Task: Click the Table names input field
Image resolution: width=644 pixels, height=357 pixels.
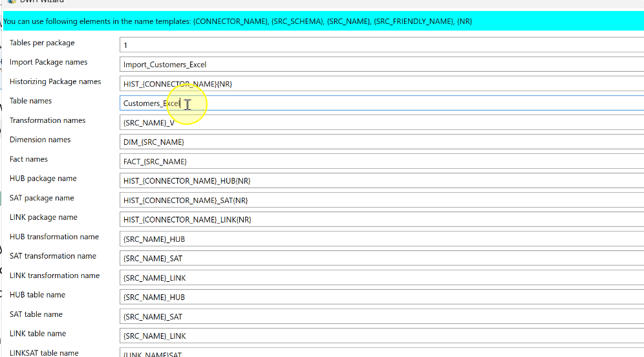Action: click(381, 103)
